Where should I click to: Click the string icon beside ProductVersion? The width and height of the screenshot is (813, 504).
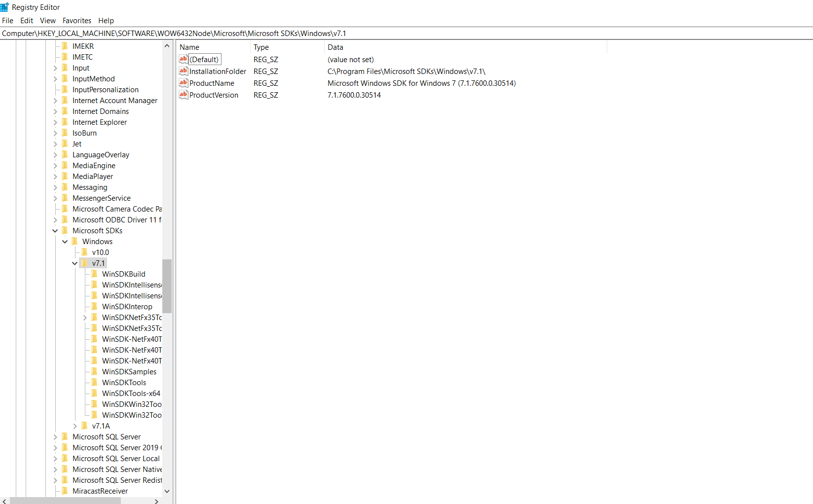point(184,95)
